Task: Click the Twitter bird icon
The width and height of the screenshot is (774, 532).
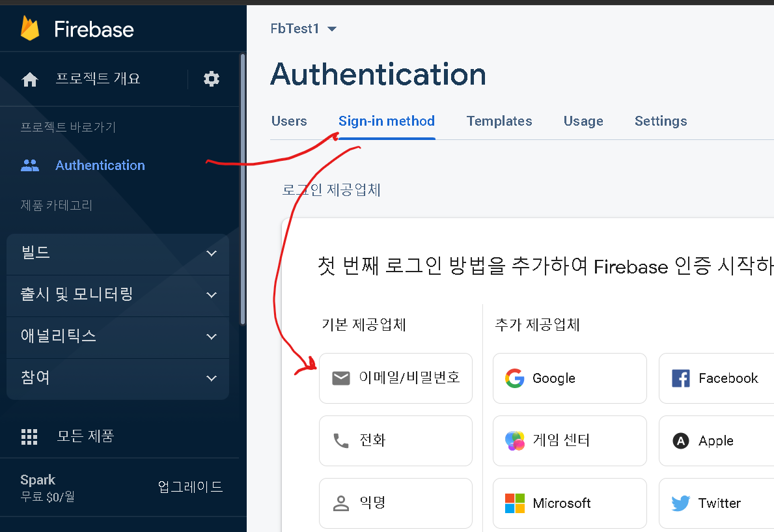Action: click(681, 503)
